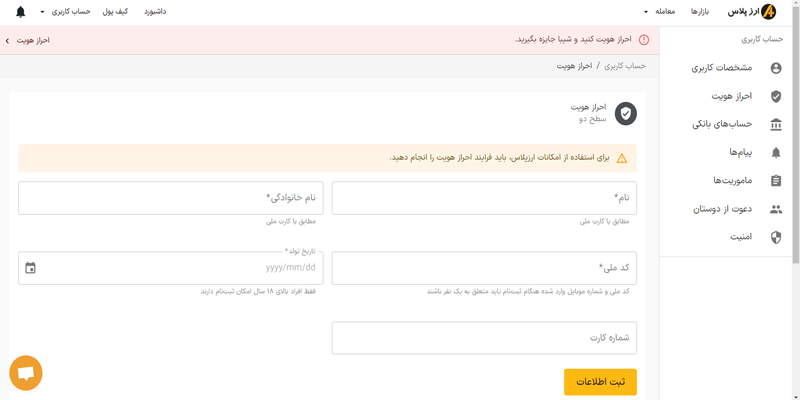Open the orange chat support bubble

point(26,373)
